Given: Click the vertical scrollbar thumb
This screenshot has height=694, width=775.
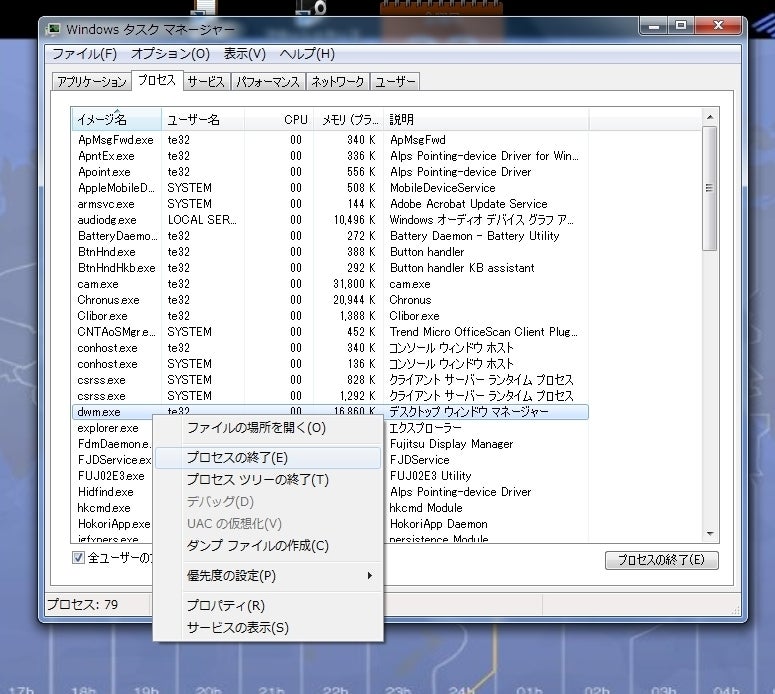Looking at the screenshot, I should 710,188.
